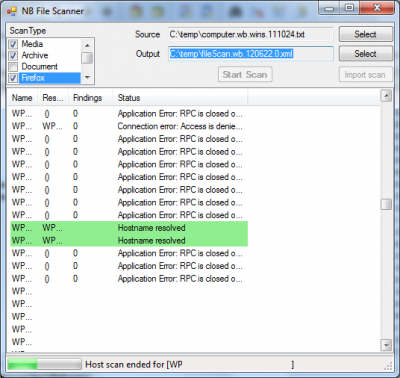Screen dimensions: 400x378
Task: Click the Firefox label in ScanType list
Action: click(x=33, y=78)
